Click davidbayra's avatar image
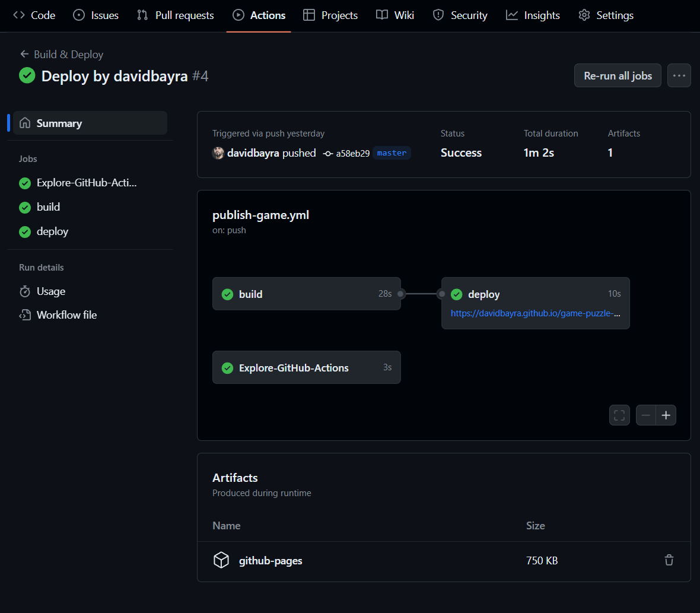The width and height of the screenshot is (700, 613). click(x=218, y=153)
